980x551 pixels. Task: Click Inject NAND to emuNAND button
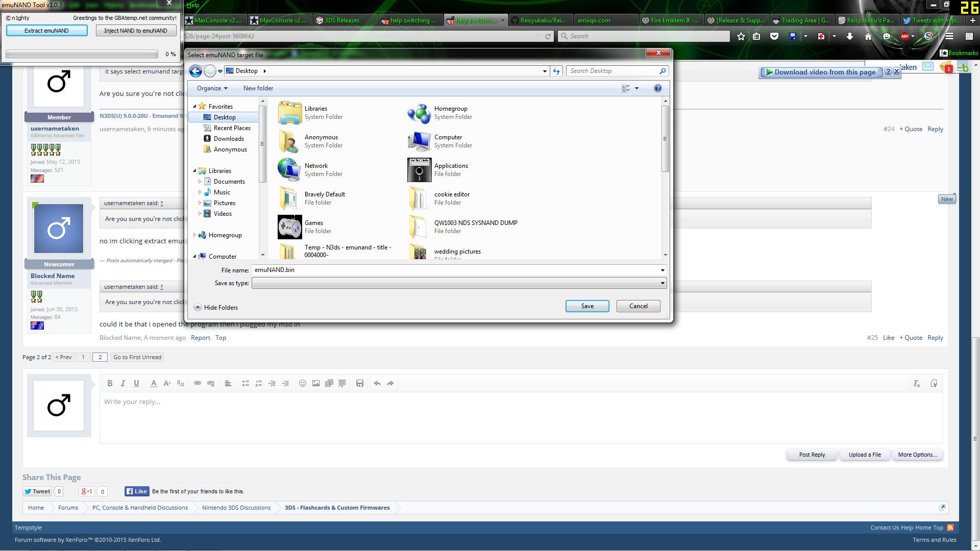(136, 31)
